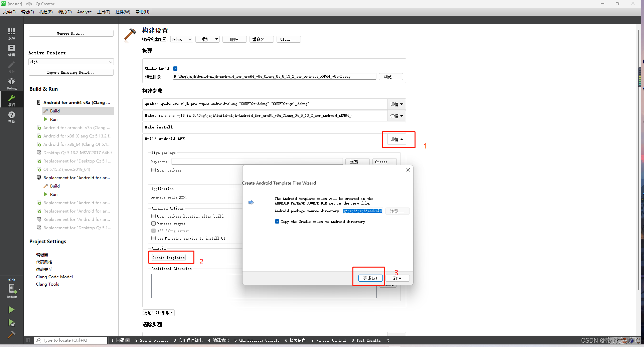The image size is (644, 347).
Task: Click the Android package source directory field
Action: pyautogui.click(x=363, y=211)
